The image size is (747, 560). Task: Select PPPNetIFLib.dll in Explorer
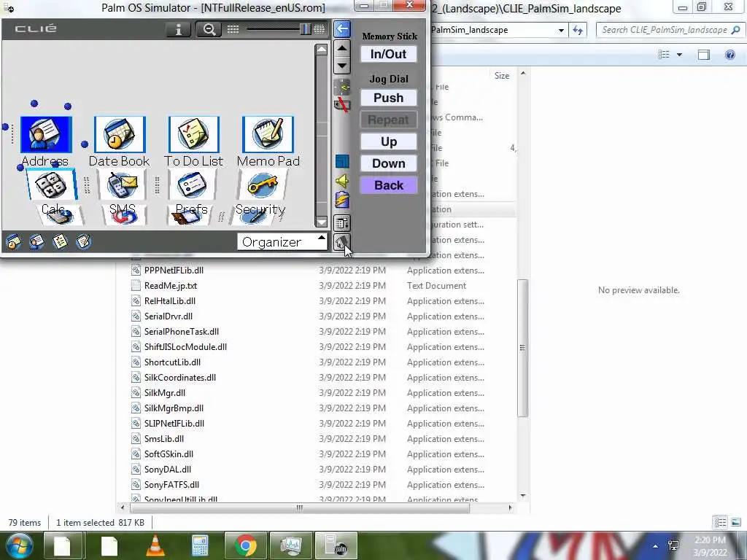click(174, 271)
